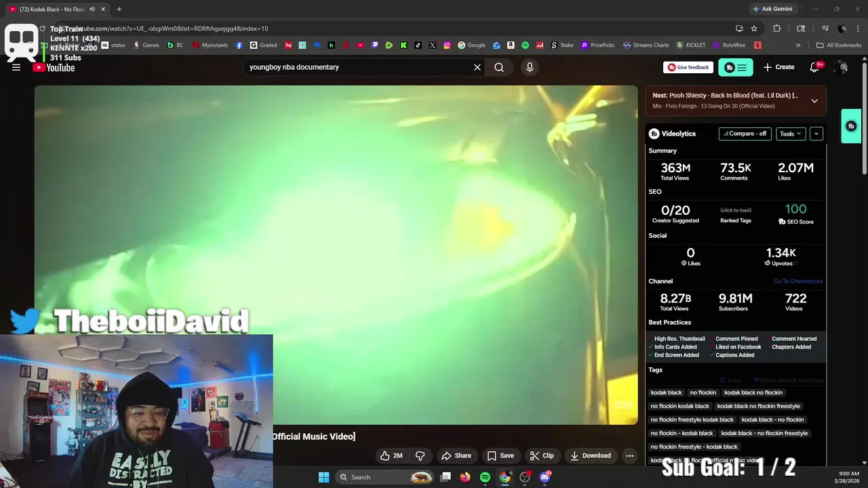The image size is (868, 488).
Task: Follow the Go To Channelytics link
Action: [x=797, y=281]
